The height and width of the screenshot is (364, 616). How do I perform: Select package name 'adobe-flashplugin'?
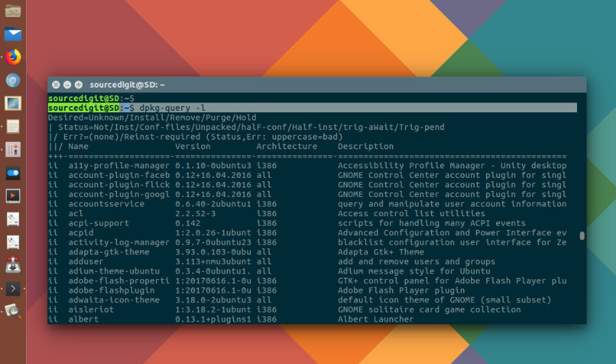pyautogui.click(x=111, y=291)
